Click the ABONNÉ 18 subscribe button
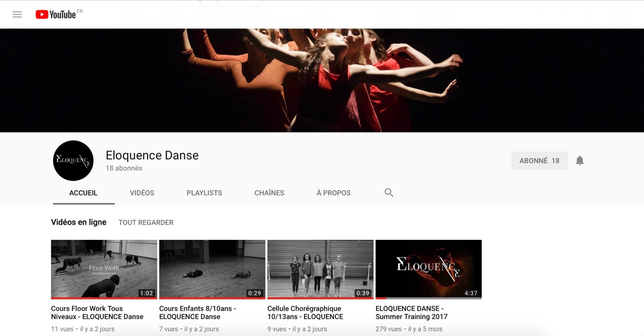 pyautogui.click(x=539, y=160)
